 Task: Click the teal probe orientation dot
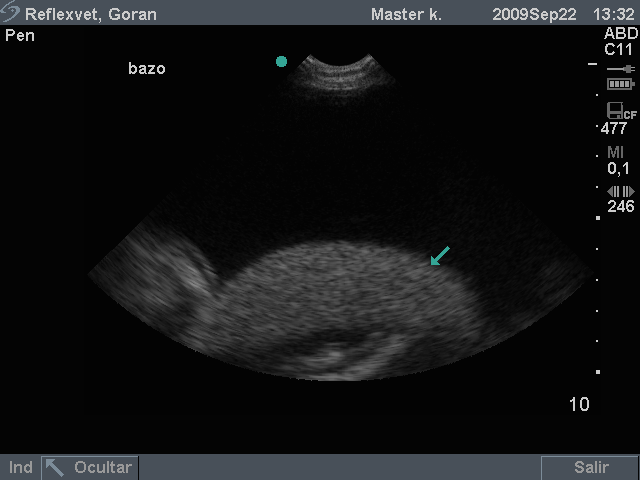coord(281,62)
